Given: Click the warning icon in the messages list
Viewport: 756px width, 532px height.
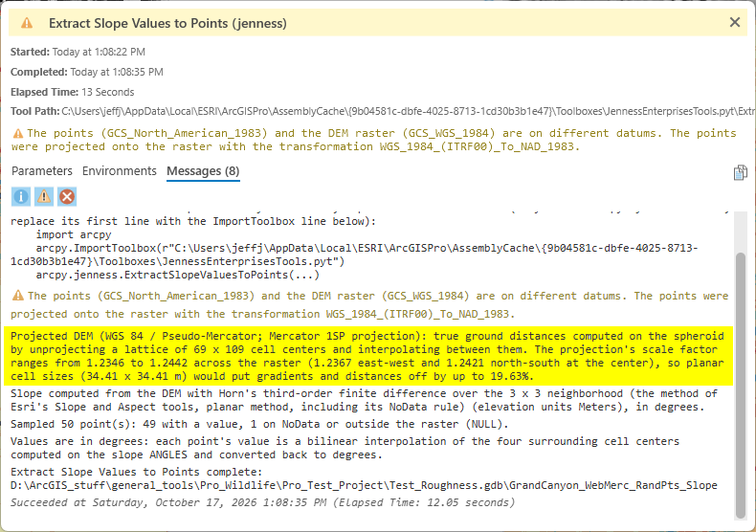Looking at the screenshot, I should (18, 295).
